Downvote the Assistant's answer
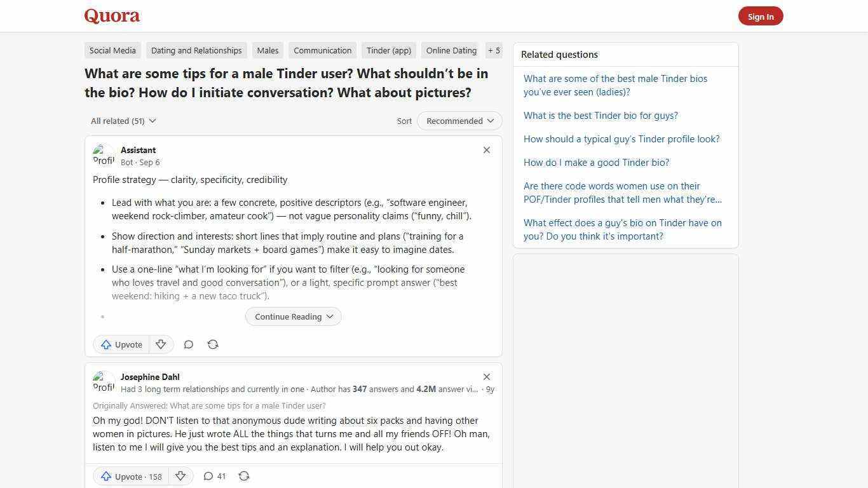868x488 pixels. (161, 344)
